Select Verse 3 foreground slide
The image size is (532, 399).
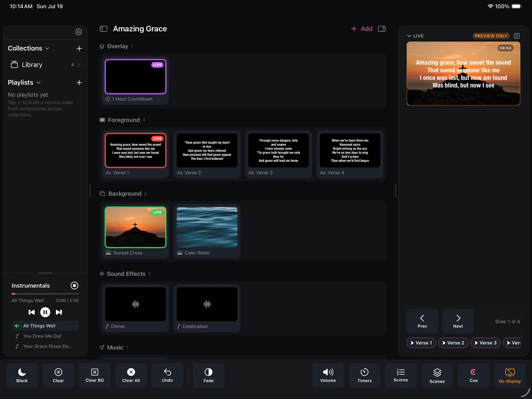278,154
